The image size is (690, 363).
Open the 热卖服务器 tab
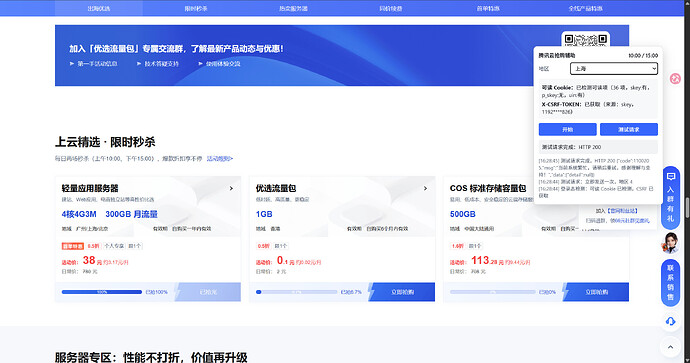293,8
